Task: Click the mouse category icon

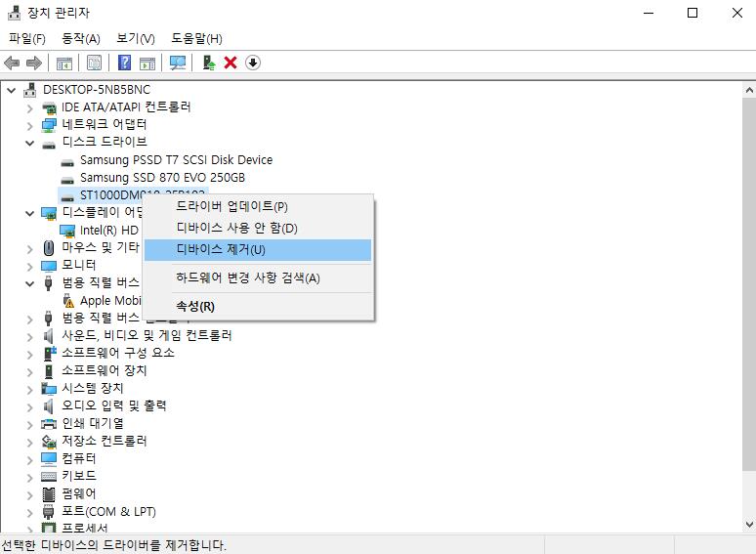Action: pos(48,248)
